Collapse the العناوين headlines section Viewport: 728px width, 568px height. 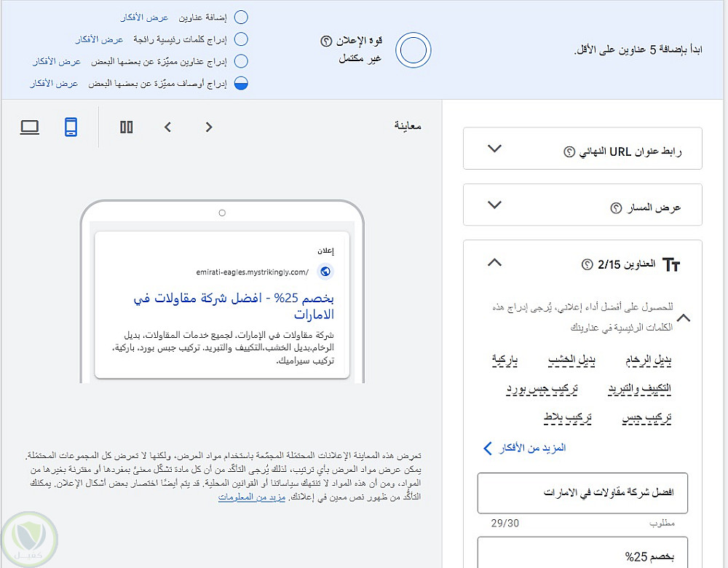coord(495,262)
